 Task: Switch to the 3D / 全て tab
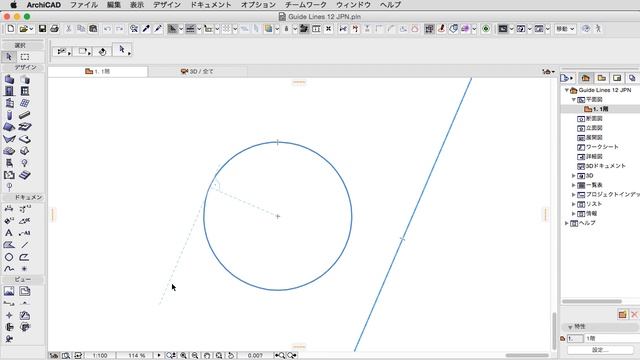pos(197,71)
